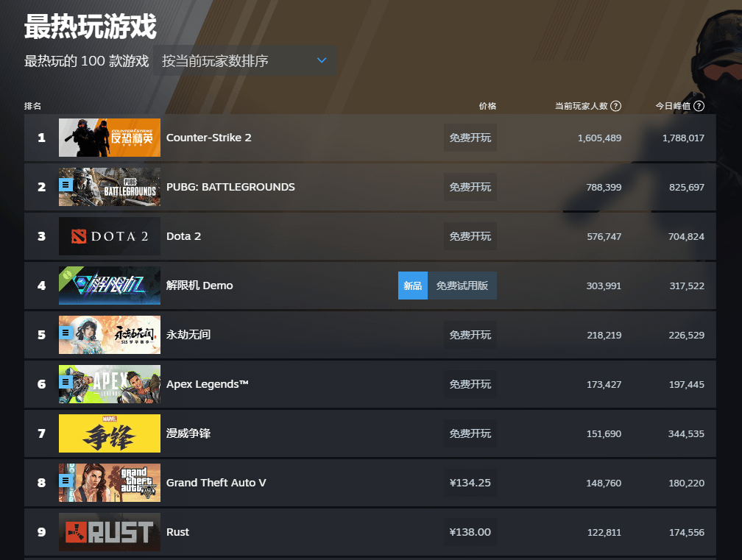
Task: Click the blue list badge on PUBG thumbnail
Action: point(66,185)
